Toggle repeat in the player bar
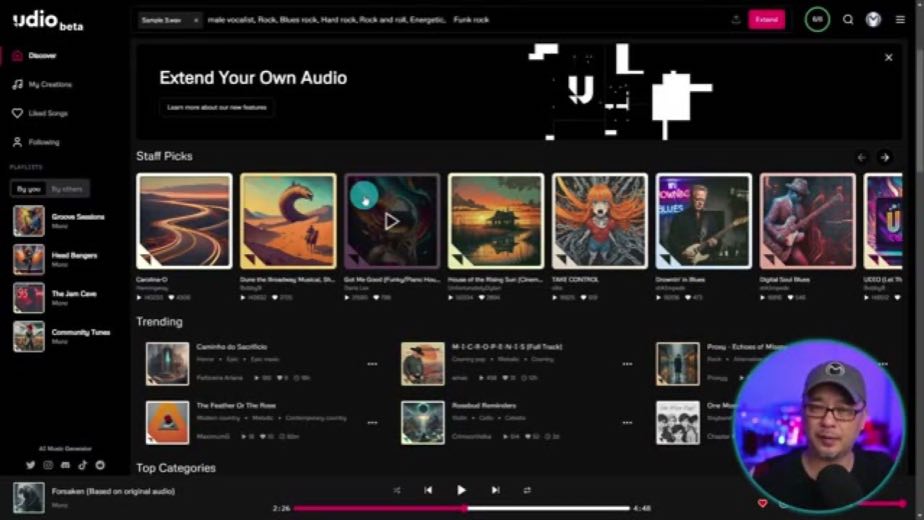The width and height of the screenshot is (924, 520). (x=527, y=491)
